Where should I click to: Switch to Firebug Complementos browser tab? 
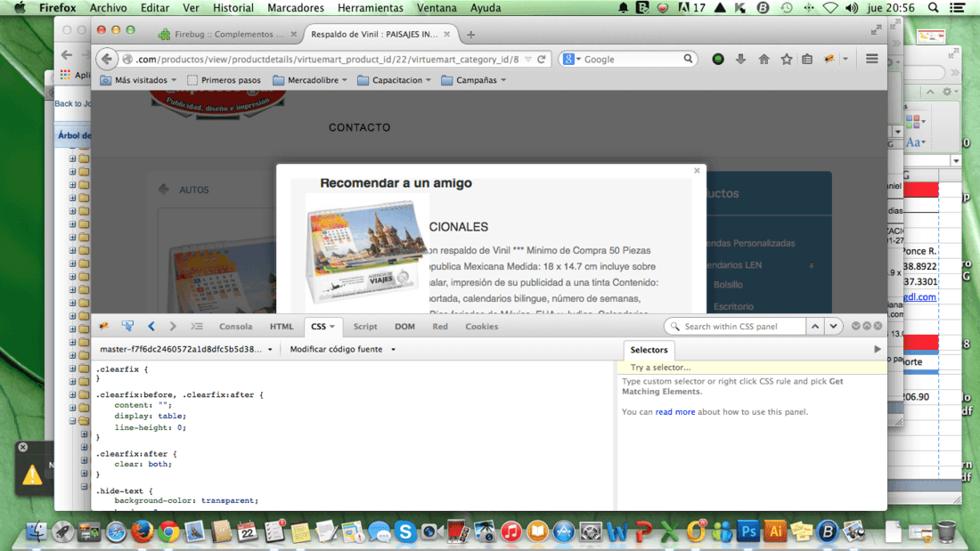point(228,35)
